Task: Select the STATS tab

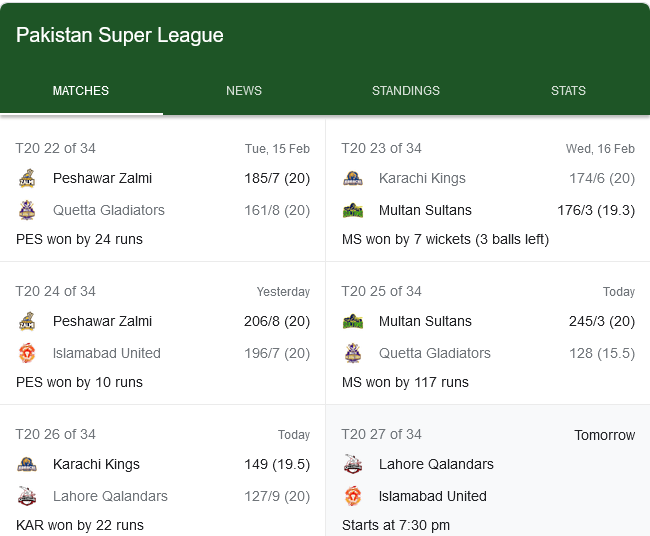Action: coord(568,91)
